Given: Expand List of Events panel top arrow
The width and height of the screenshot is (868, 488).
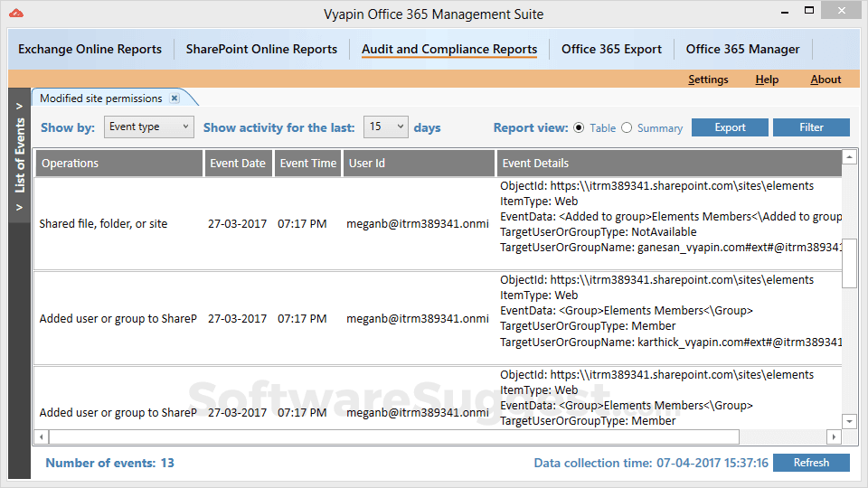Looking at the screenshot, I should tap(19, 107).
